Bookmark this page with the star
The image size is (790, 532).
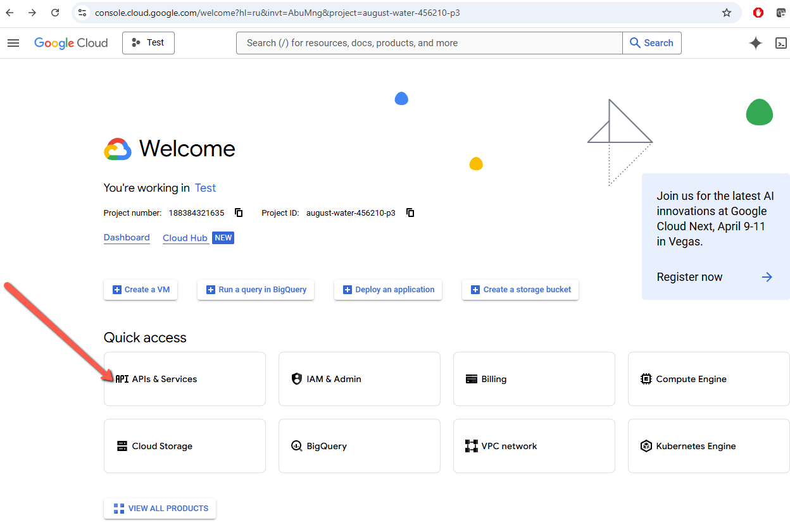coord(727,13)
